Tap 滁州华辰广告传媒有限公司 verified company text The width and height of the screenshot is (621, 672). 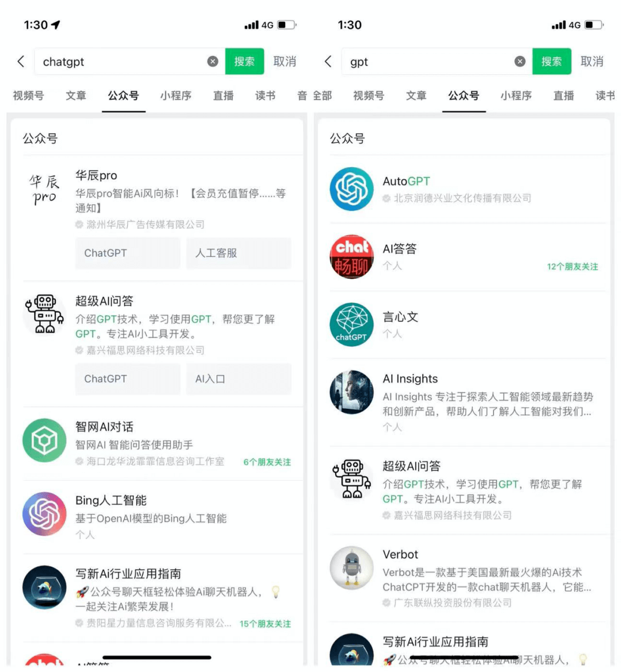coord(145,224)
